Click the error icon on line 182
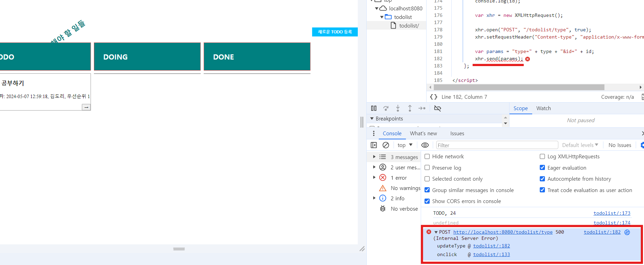This screenshot has height=265, width=644. [527, 59]
